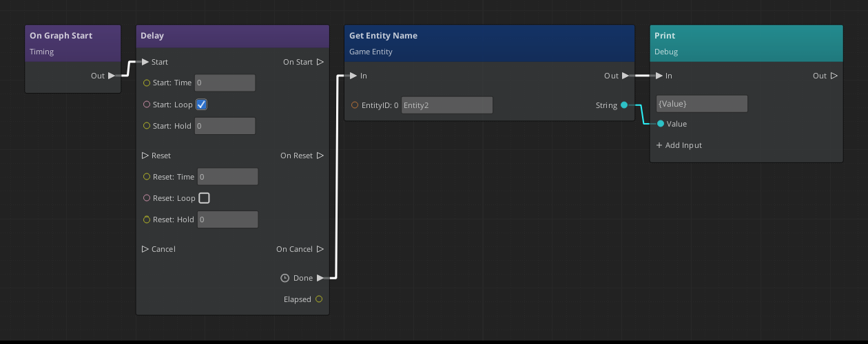Click the Reset input flow port

[x=145, y=155]
